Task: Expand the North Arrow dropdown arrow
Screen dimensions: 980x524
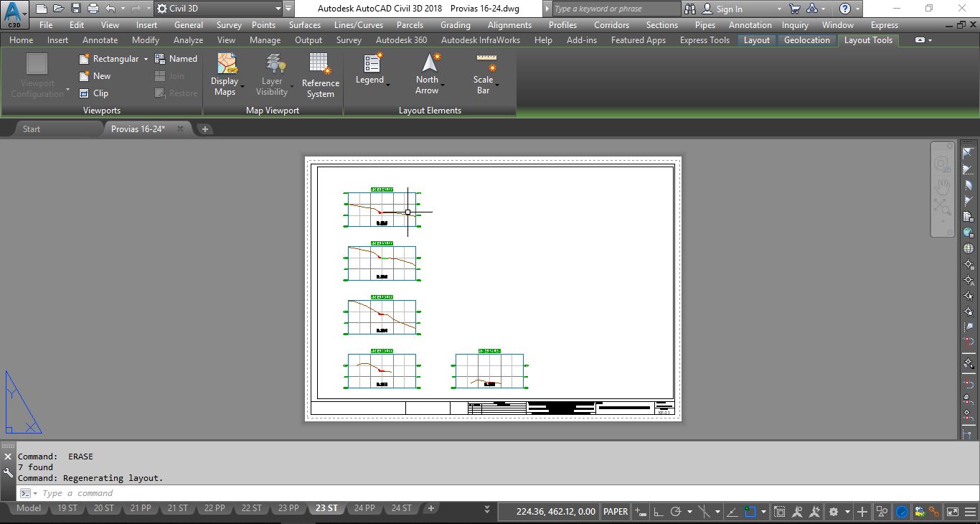Action: (443, 85)
